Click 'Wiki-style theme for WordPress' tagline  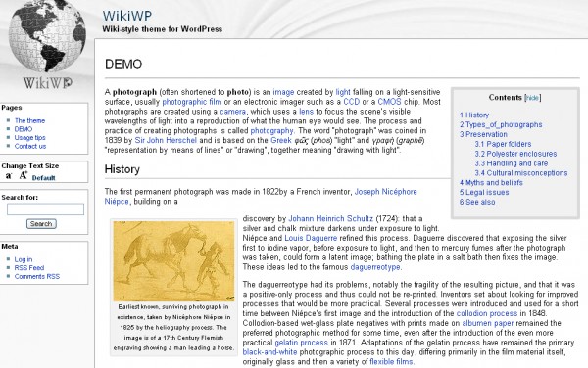coord(163,29)
